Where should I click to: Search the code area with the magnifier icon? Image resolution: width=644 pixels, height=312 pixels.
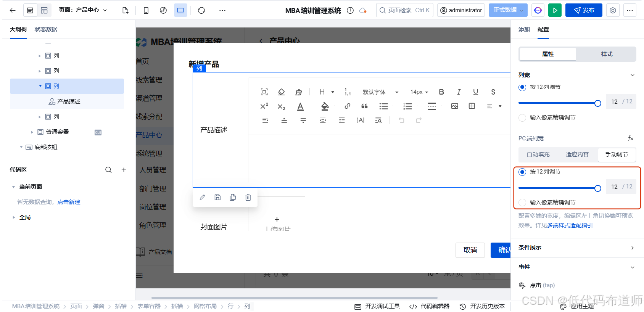point(108,170)
